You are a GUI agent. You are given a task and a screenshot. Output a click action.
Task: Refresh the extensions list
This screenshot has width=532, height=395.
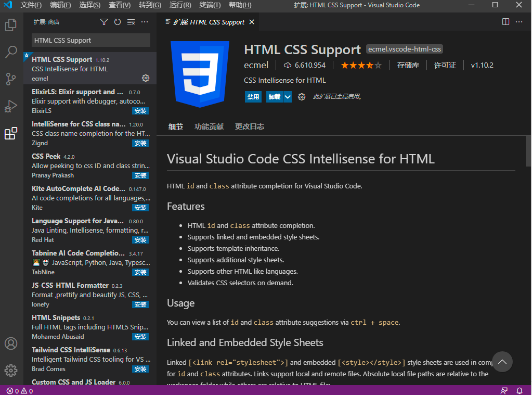click(x=118, y=22)
